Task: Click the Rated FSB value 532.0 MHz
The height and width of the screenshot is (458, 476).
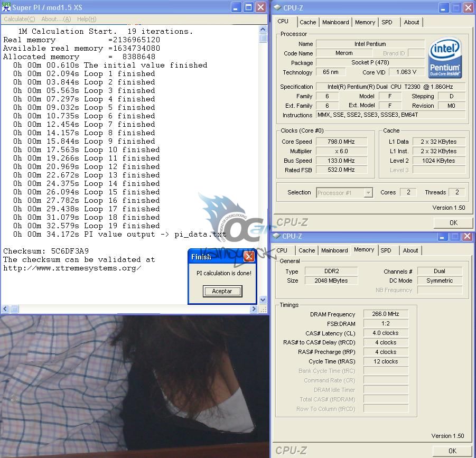Action: 341,170
